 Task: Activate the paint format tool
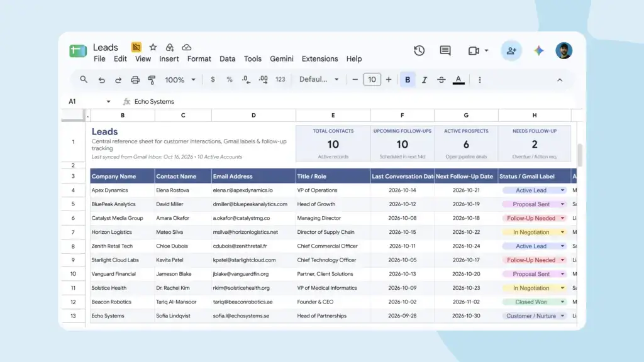click(x=152, y=80)
